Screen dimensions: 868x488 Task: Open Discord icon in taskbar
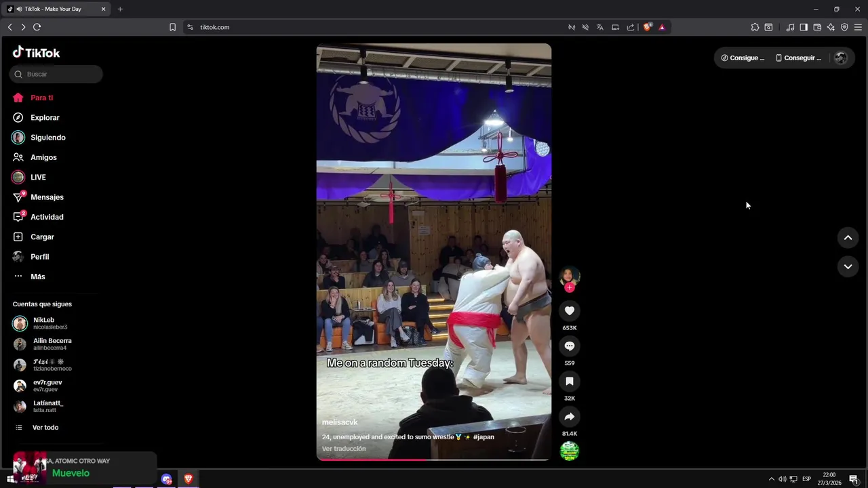[166, 479]
